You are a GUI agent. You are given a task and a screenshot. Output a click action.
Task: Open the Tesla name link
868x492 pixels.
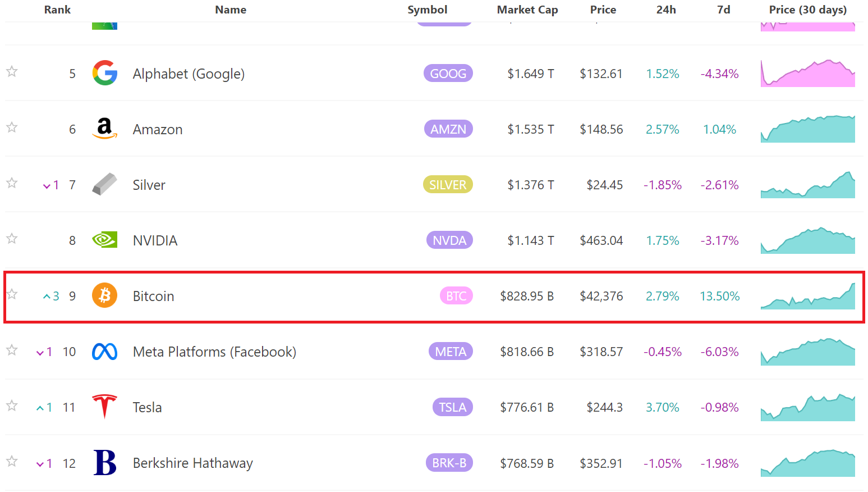147,407
